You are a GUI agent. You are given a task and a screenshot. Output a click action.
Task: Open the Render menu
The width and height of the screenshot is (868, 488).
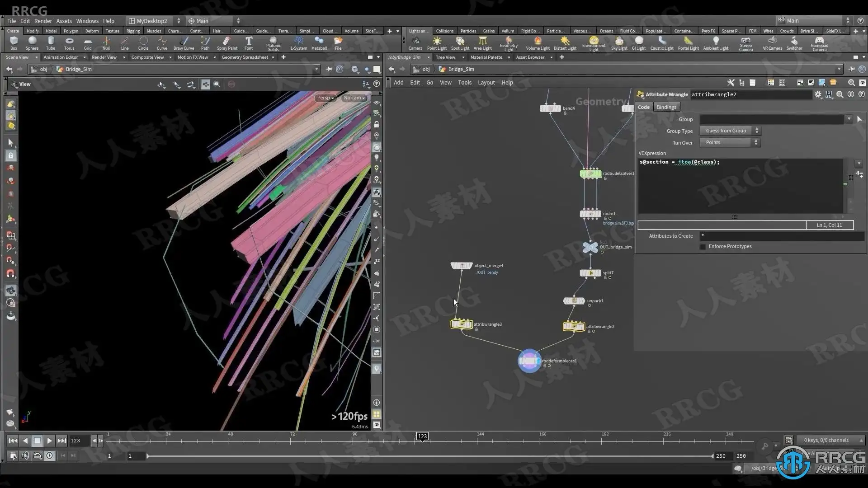(42, 21)
